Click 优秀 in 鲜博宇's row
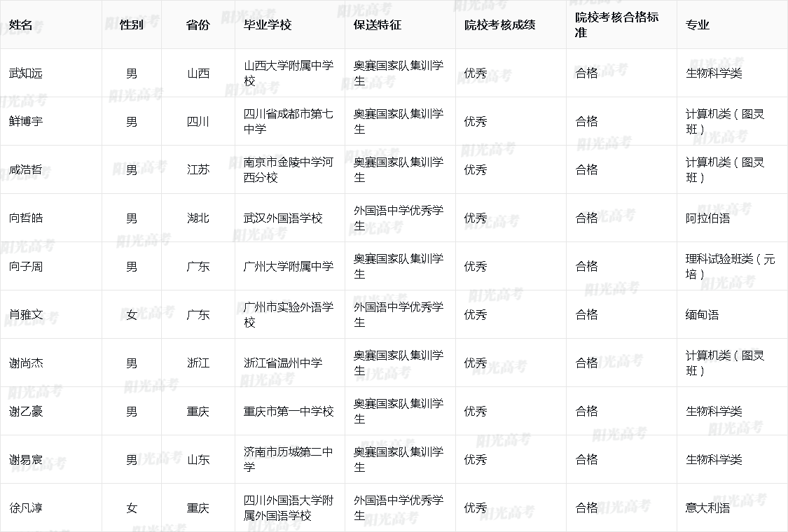This screenshot has height=532, width=788. click(476, 122)
